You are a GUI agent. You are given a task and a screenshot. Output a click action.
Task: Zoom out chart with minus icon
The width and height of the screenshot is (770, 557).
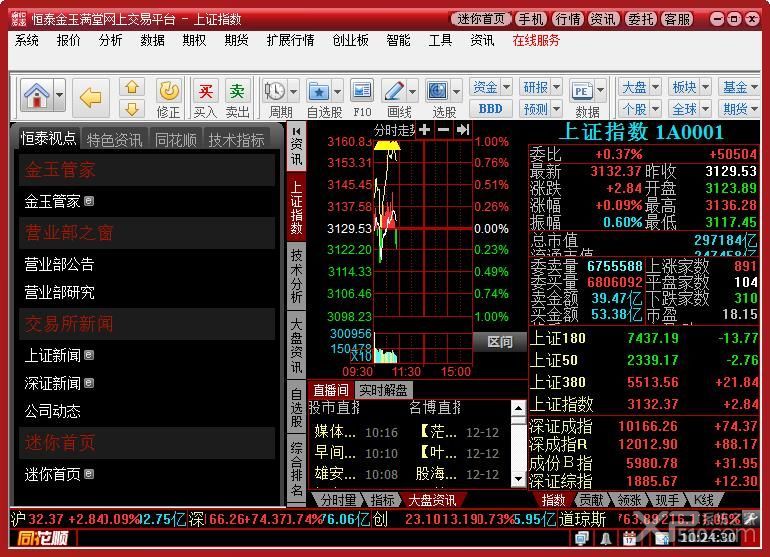[443, 130]
